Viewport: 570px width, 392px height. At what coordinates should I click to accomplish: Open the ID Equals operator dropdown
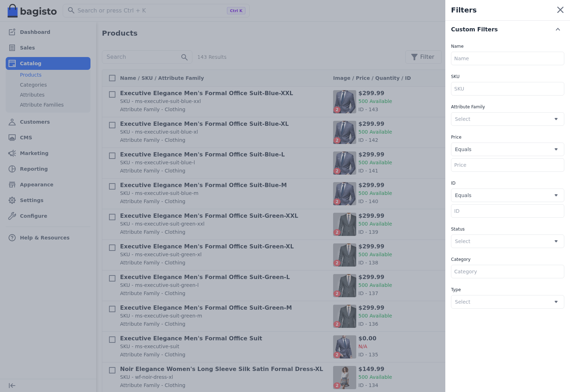click(507, 195)
